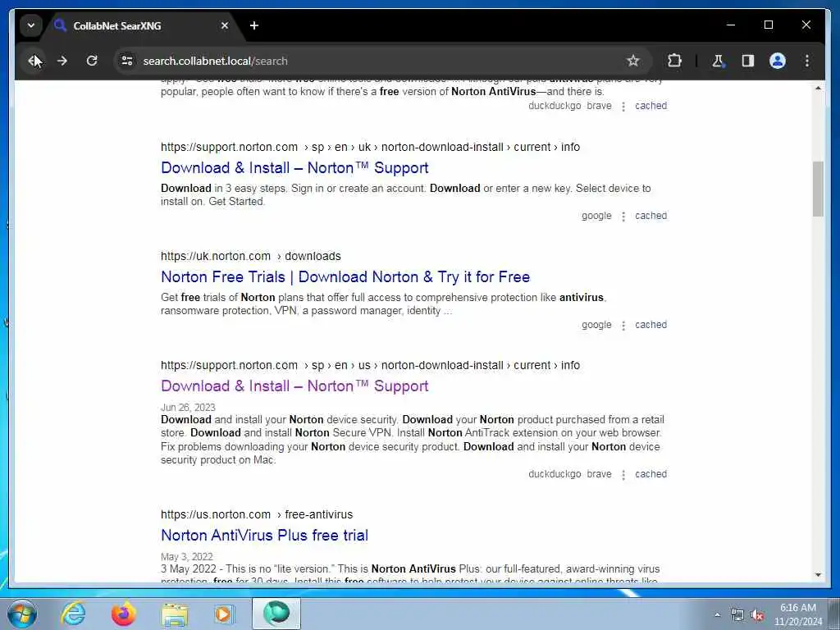The height and width of the screenshot is (630, 840).
Task: Close the CollabNet SearXNG tab
Action: click(225, 25)
